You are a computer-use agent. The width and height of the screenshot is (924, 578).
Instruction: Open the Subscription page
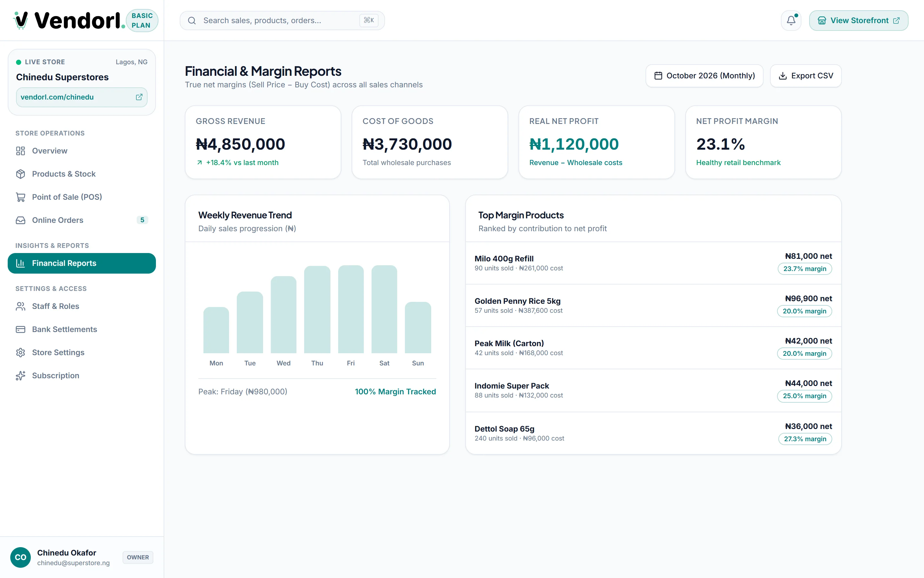pos(82,376)
